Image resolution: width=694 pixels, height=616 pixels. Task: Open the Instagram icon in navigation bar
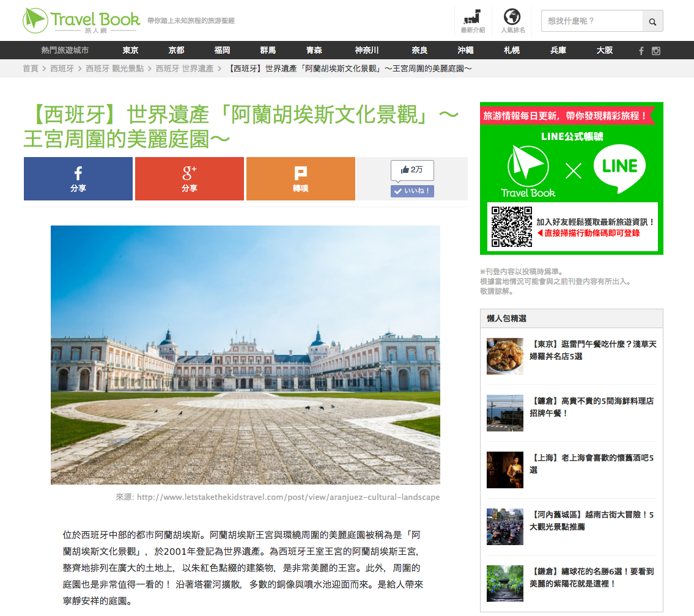(656, 51)
